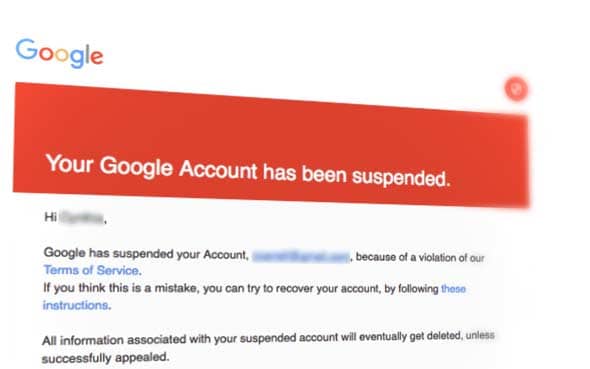Click the blue capital G in logo
This screenshot has width=590, height=369.
26,49
